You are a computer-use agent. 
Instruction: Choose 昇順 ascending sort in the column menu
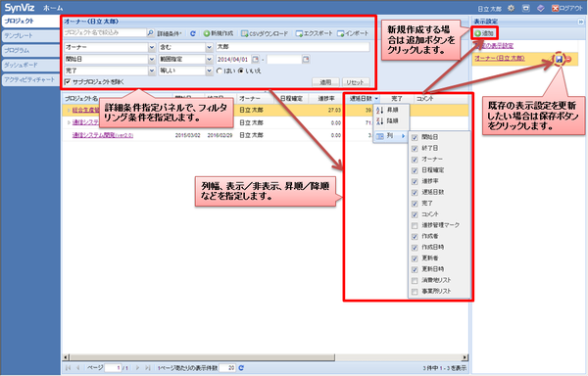(391, 110)
